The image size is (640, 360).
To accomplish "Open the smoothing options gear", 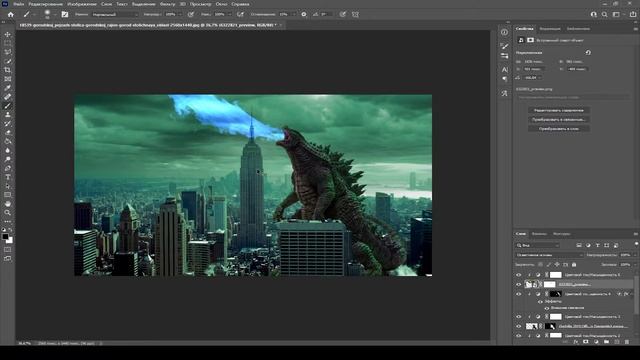I will pos(304,14).
